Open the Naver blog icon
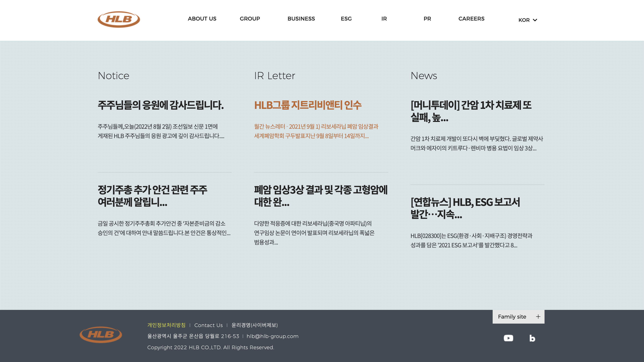The width and height of the screenshot is (644, 362). pos(532,338)
